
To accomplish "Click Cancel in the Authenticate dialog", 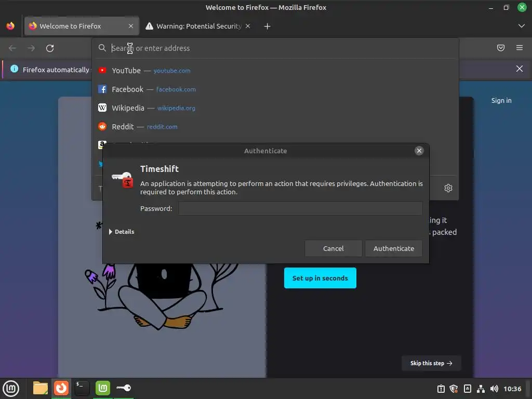I will [333, 249].
